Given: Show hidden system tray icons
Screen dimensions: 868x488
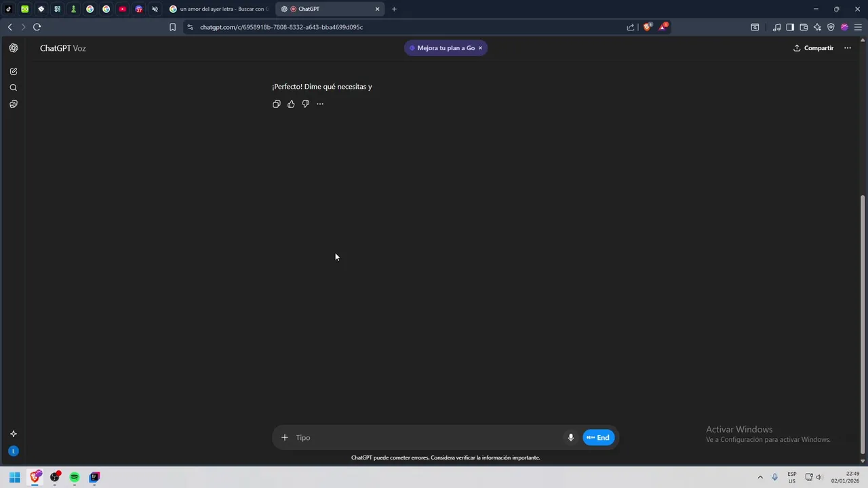Looking at the screenshot, I should [760, 477].
